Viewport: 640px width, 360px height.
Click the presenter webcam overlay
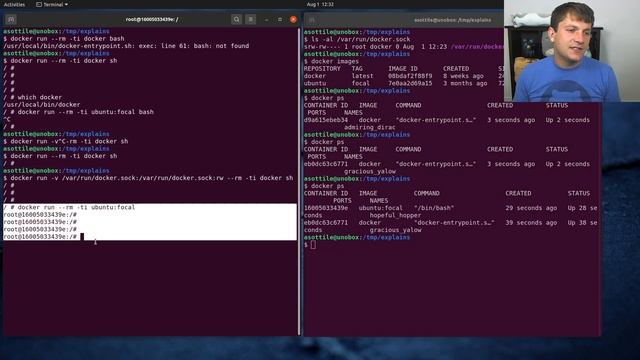click(x=572, y=51)
